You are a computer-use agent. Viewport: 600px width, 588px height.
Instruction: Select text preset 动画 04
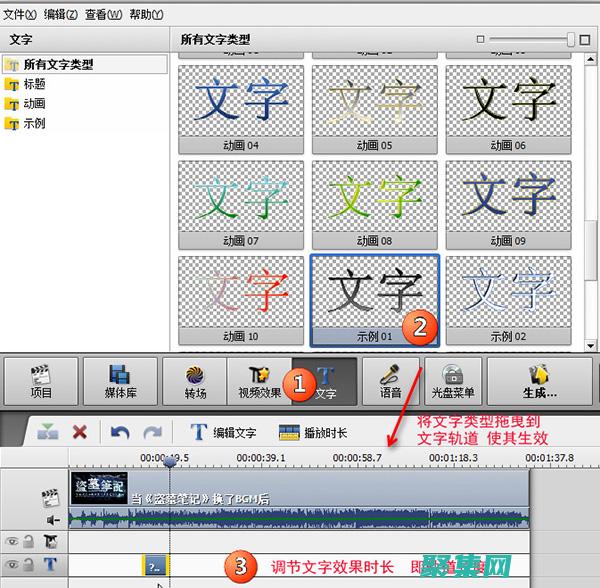241,110
